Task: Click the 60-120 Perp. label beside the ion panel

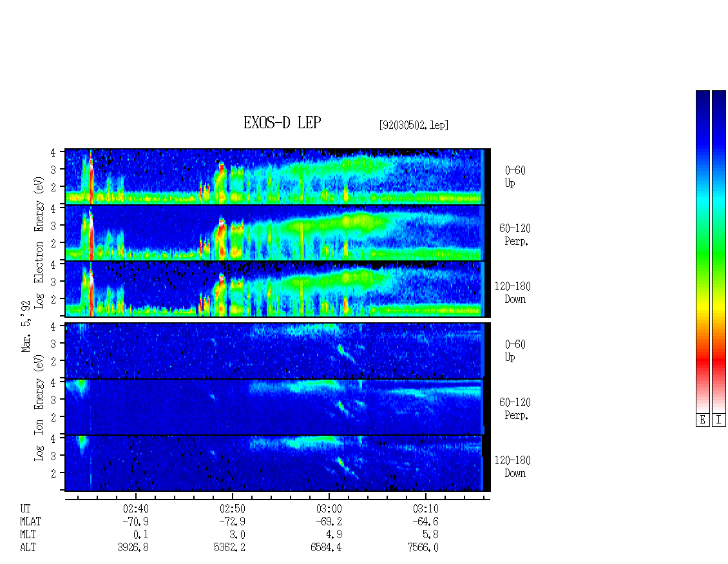Action: pyautogui.click(x=515, y=409)
